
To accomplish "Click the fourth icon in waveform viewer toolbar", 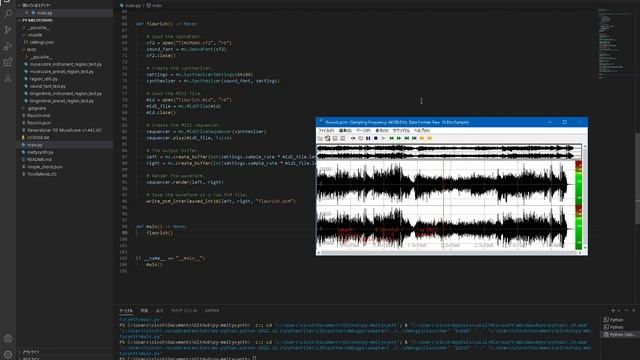I will pyautogui.click(x=342, y=138).
